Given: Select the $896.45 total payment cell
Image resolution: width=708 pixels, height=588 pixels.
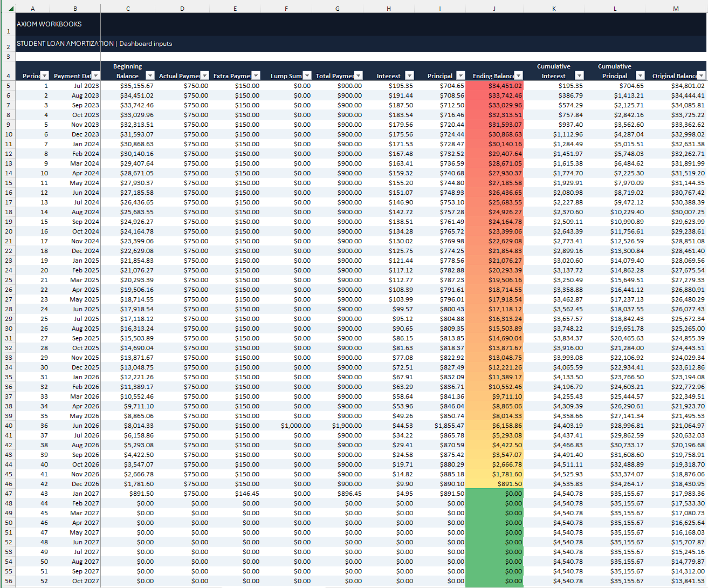Looking at the screenshot, I should 338,494.
